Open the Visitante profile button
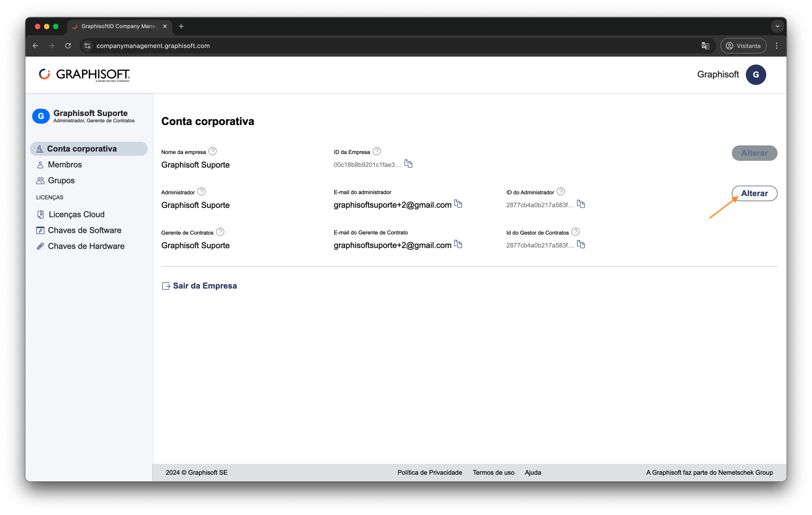This screenshot has width=812, height=515. pos(744,46)
